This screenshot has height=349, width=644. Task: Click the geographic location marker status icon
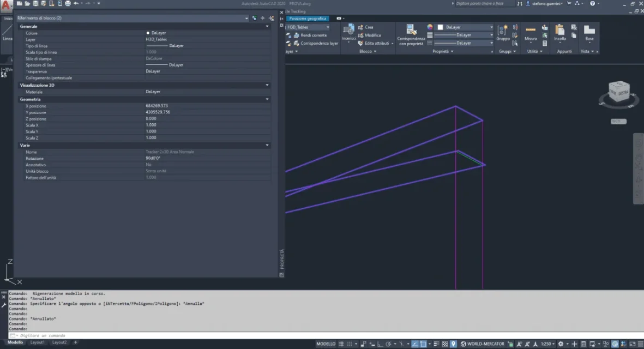coord(453,344)
